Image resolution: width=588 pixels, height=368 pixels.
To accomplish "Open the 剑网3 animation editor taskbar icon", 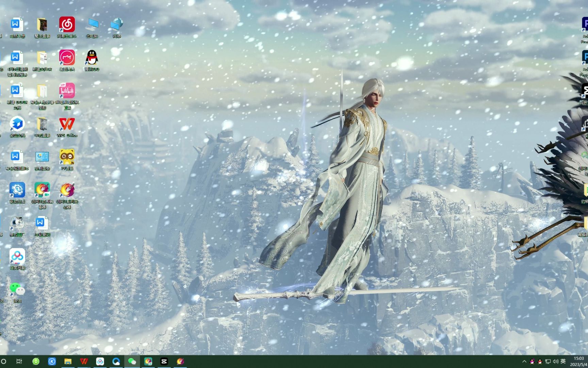I will 148,361.
